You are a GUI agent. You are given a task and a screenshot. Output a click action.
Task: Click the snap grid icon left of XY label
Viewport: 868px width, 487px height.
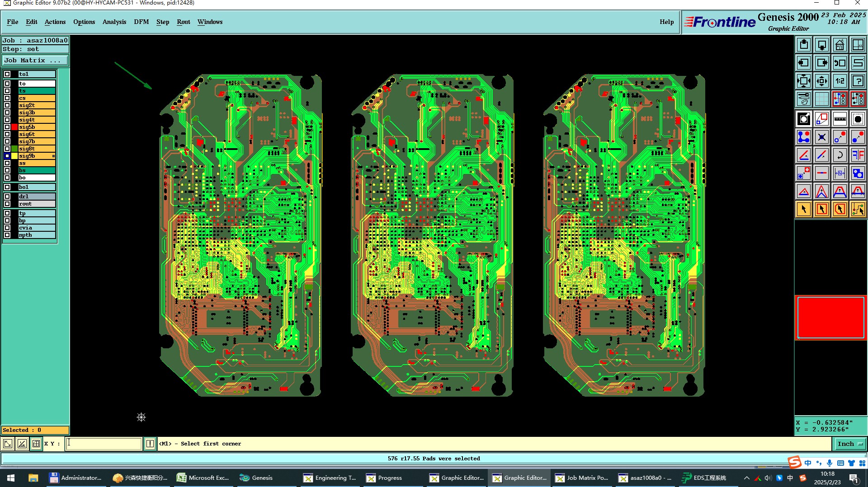(36, 444)
